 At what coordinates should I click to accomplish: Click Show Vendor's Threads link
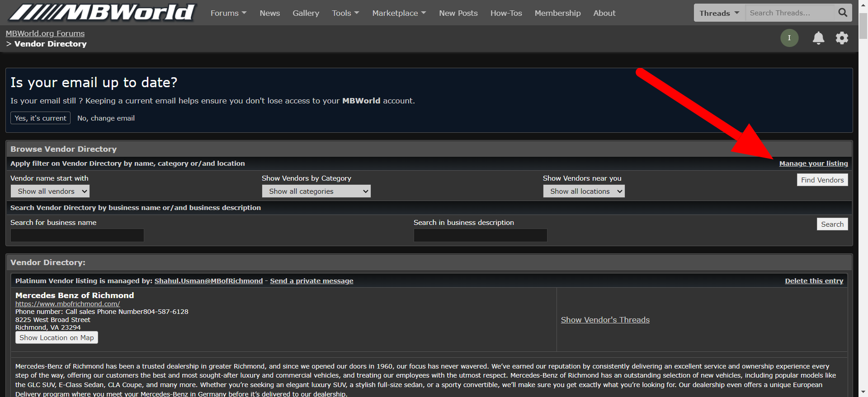click(x=605, y=320)
